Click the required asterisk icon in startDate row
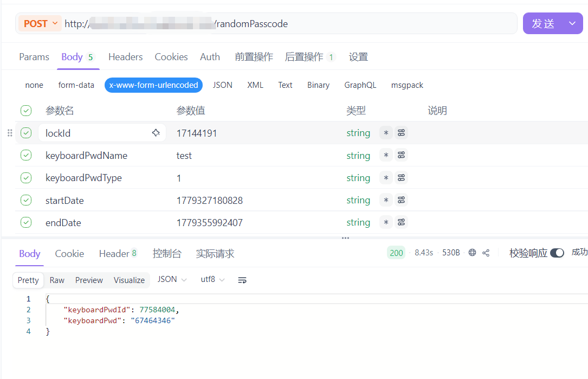 (x=386, y=200)
